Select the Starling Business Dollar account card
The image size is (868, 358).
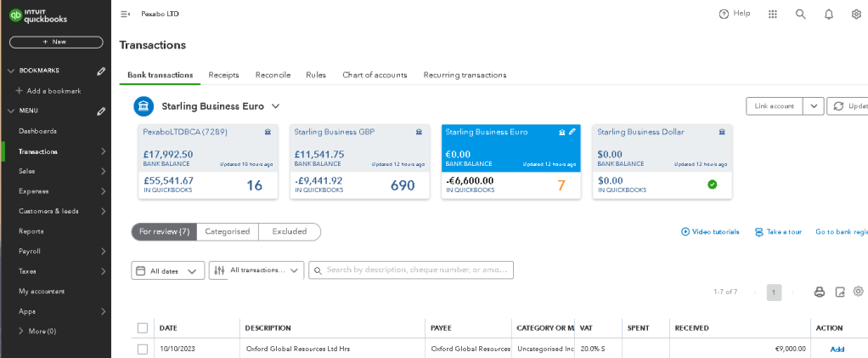pos(662,162)
